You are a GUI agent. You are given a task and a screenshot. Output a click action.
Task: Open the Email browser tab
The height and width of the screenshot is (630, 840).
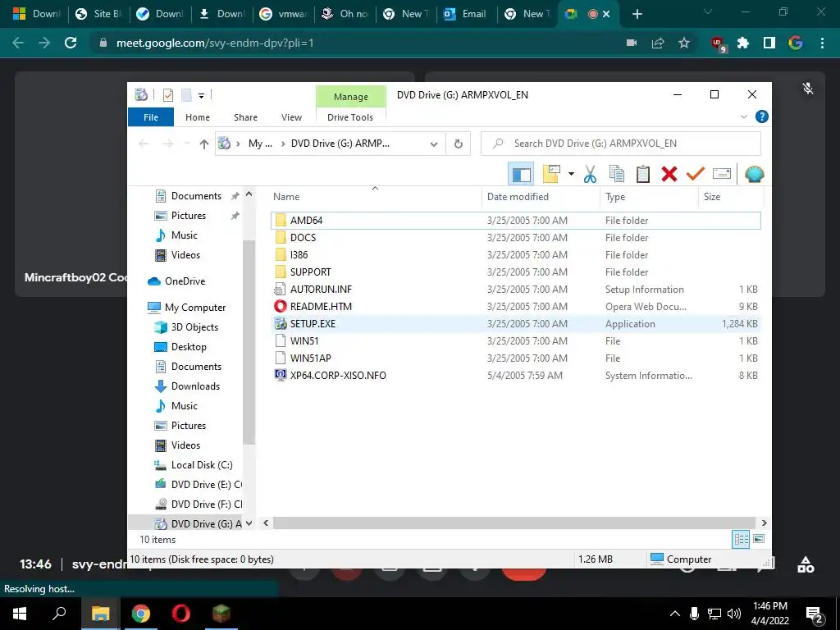pyautogui.click(x=466, y=14)
